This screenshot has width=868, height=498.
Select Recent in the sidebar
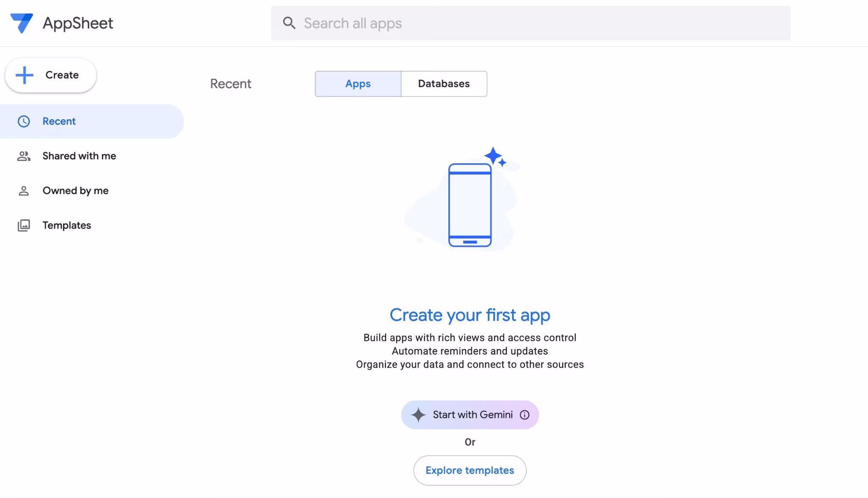(x=92, y=121)
